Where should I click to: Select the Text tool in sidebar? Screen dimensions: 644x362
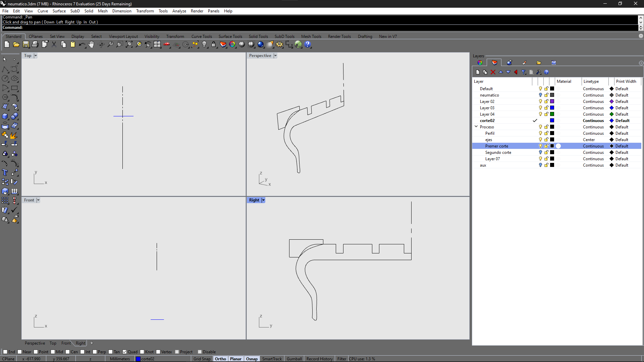[5, 173]
